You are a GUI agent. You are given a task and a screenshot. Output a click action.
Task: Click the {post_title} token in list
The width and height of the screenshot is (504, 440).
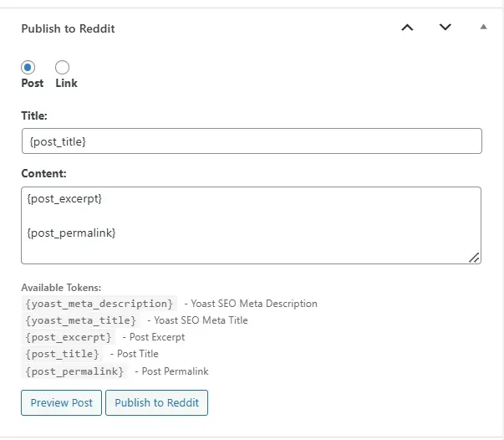coord(62,354)
